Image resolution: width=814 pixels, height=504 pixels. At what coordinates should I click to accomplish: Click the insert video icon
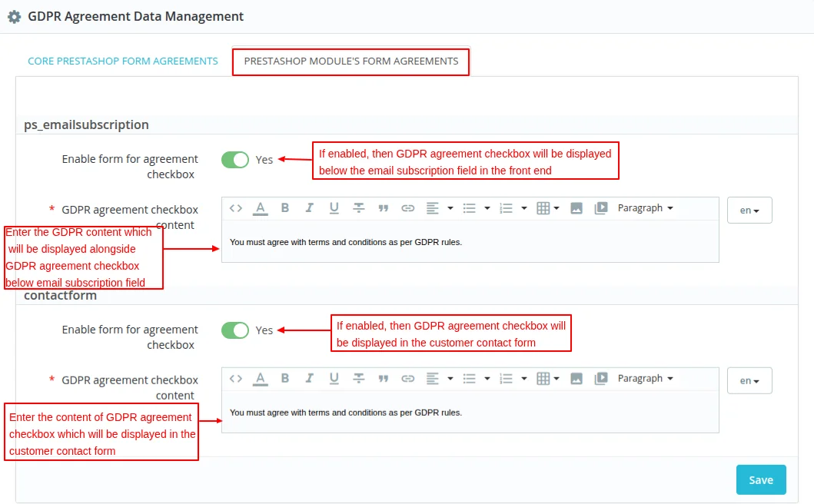pyautogui.click(x=601, y=208)
